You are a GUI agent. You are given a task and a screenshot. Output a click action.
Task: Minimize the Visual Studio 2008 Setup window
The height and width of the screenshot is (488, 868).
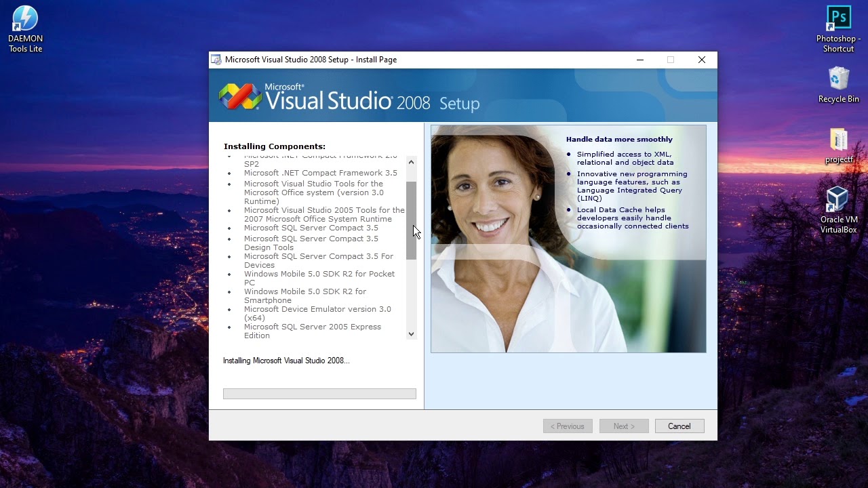tap(639, 60)
